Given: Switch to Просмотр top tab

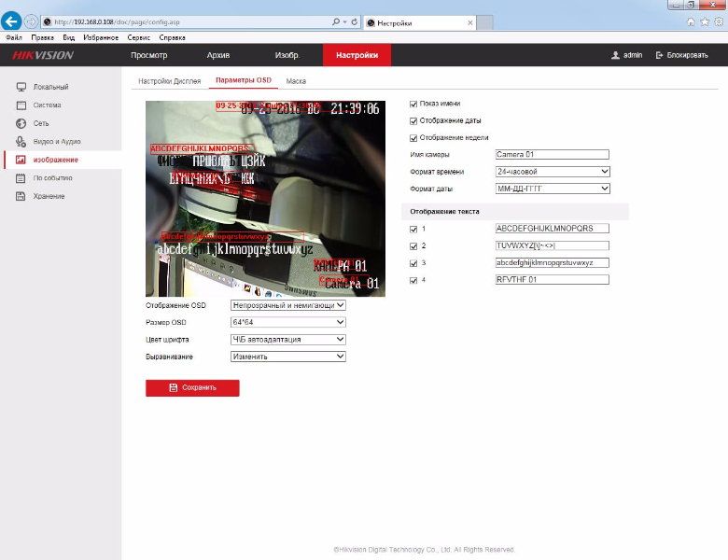Looking at the screenshot, I should tap(148, 55).
